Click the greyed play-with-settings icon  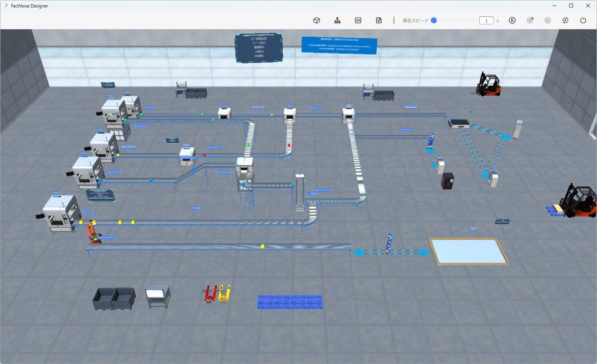530,20
